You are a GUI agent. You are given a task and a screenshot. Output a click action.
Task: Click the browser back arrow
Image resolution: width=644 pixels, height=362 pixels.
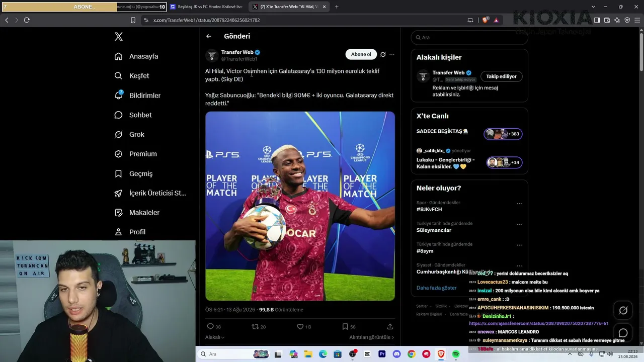click(x=7, y=20)
